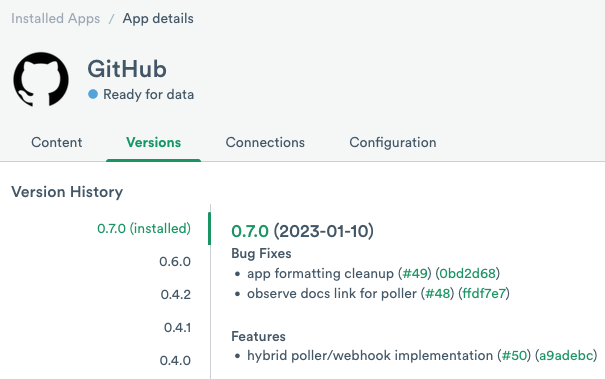Open the Configuration tab
This screenshot has height=379, width=605.
(x=393, y=142)
